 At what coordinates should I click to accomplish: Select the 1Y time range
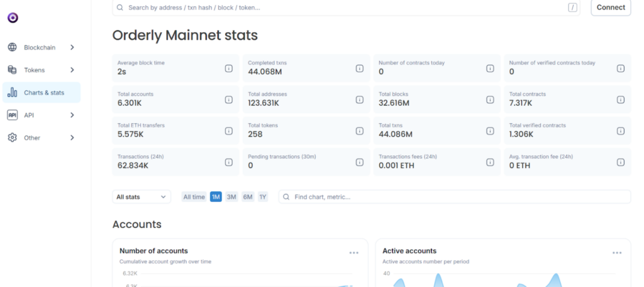coord(263,197)
